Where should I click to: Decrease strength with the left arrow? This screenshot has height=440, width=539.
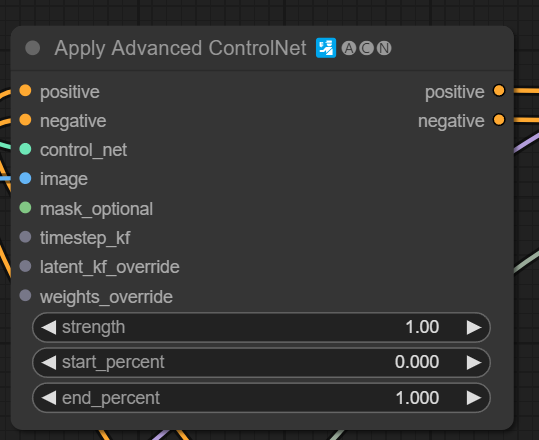pos(48,327)
